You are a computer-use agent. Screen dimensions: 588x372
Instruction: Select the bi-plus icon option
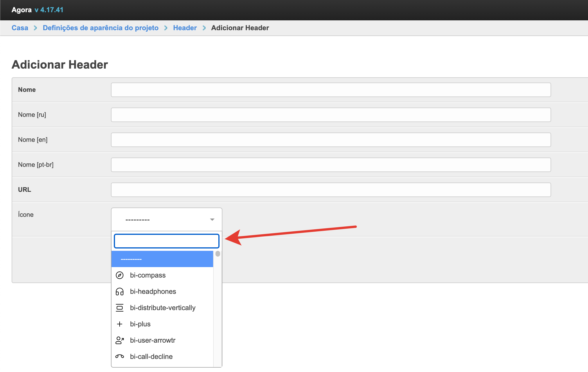pos(140,324)
